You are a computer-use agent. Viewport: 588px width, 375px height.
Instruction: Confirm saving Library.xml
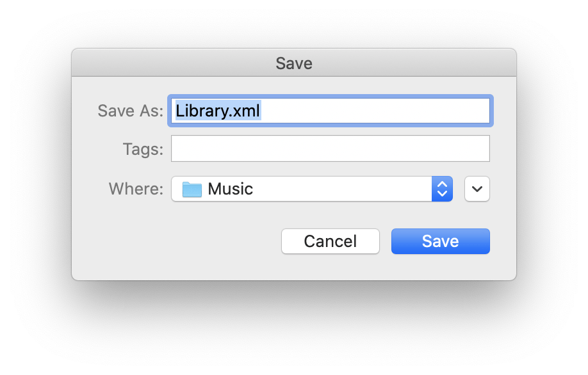440,241
